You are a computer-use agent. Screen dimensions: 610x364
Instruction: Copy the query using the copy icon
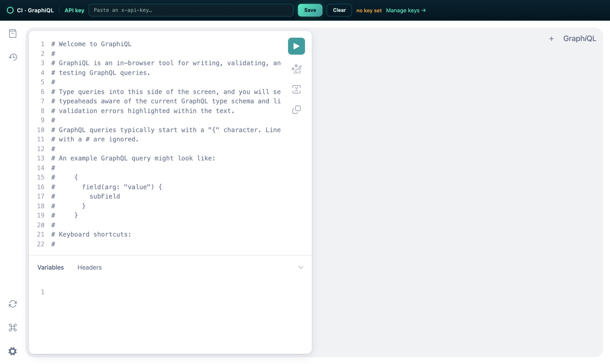[x=296, y=109]
